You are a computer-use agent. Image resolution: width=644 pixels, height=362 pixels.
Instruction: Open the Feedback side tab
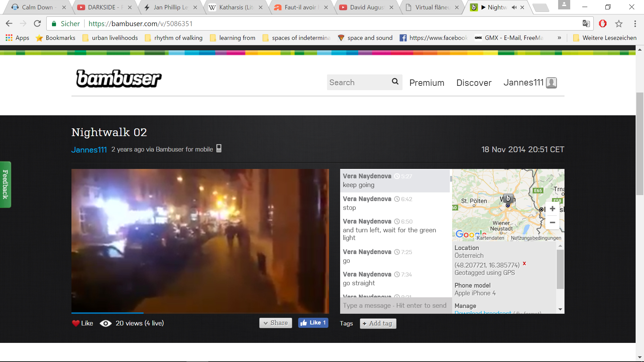pyautogui.click(x=5, y=184)
